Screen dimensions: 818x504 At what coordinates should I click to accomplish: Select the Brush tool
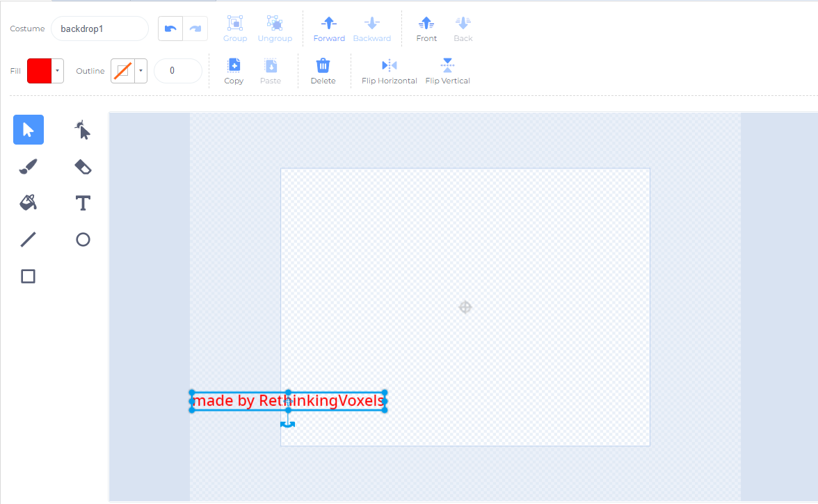(28, 166)
